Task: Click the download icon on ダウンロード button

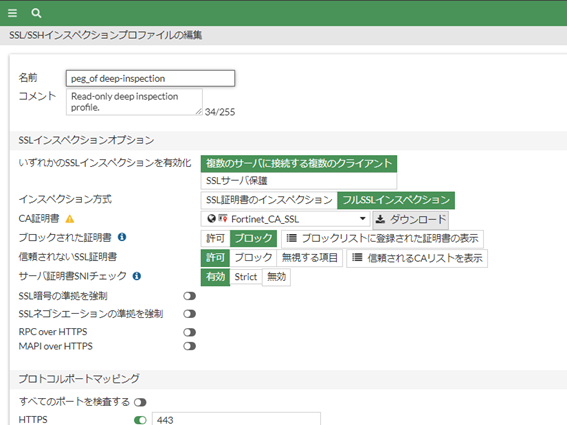Action: click(x=380, y=219)
